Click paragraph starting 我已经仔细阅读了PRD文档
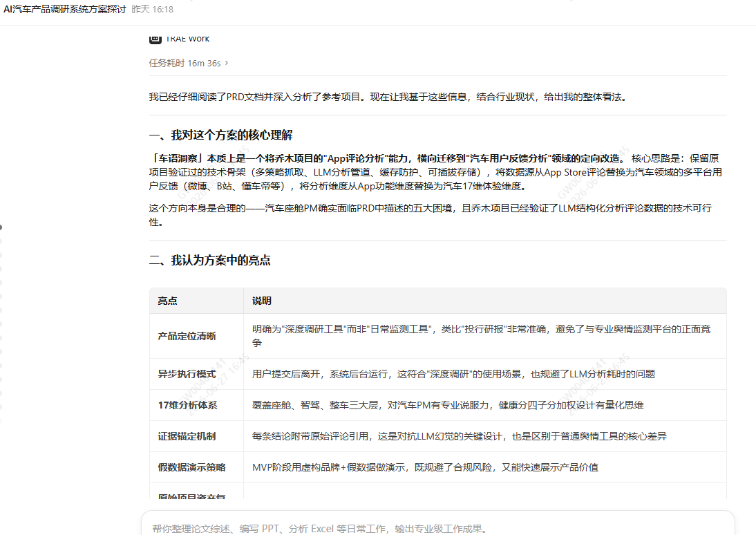This screenshot has height=535, width=756. click(390, 97)
